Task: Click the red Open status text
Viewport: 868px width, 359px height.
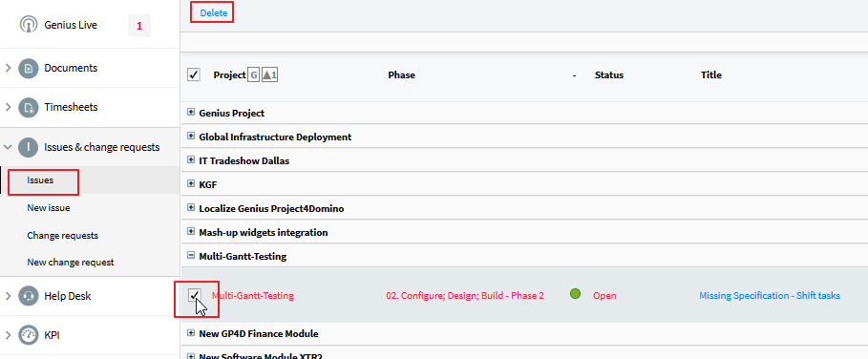Action: [x=604, y=296]
